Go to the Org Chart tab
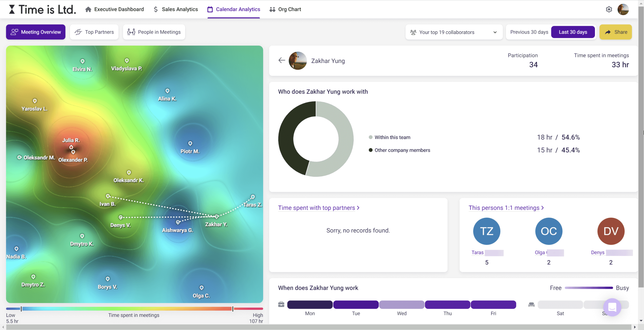This screenshot has height=330, width=644. 285,9
